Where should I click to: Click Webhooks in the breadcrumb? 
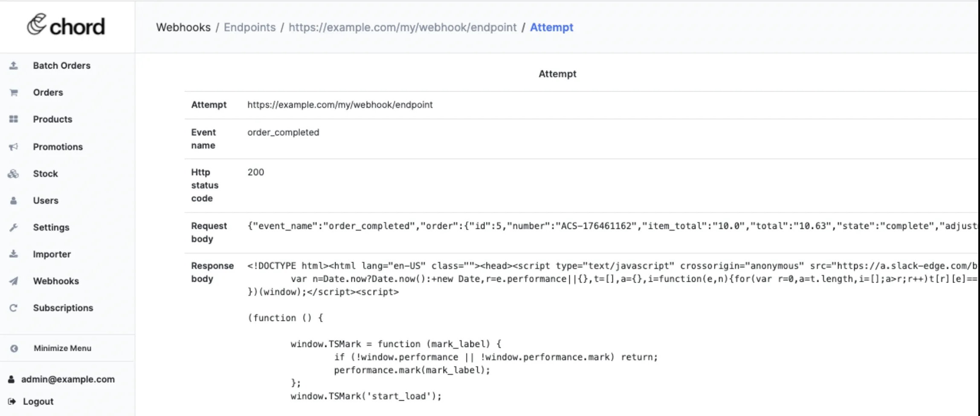click(183, 27)
